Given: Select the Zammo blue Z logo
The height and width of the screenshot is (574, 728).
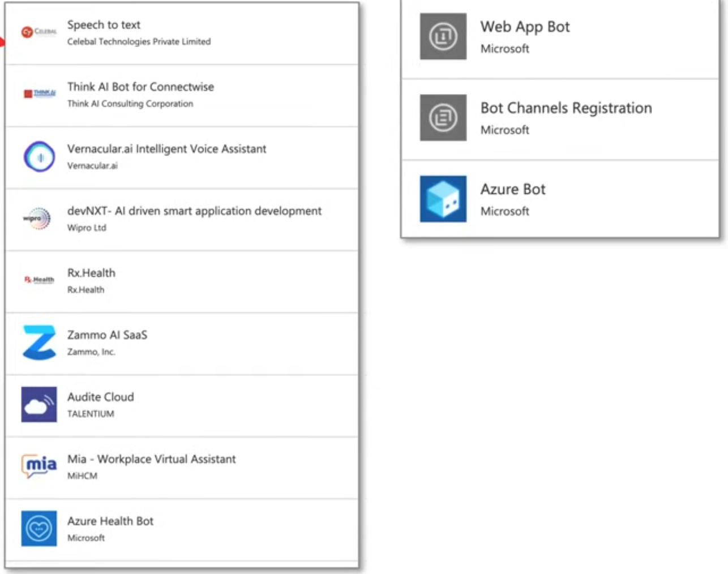Looking at the screenshot, I should [39, 342].
